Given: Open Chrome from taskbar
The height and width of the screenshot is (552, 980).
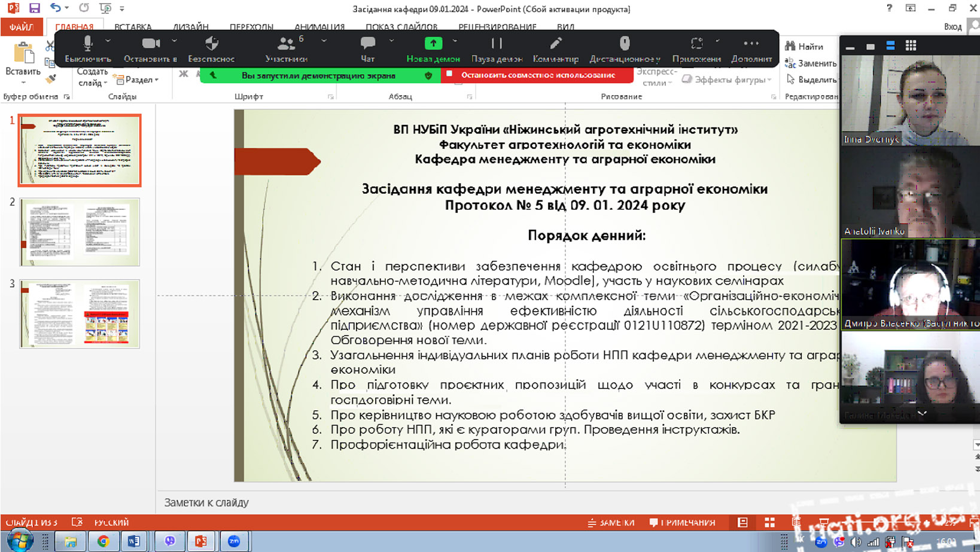Looking at the screenshot, I should [104, 541].
